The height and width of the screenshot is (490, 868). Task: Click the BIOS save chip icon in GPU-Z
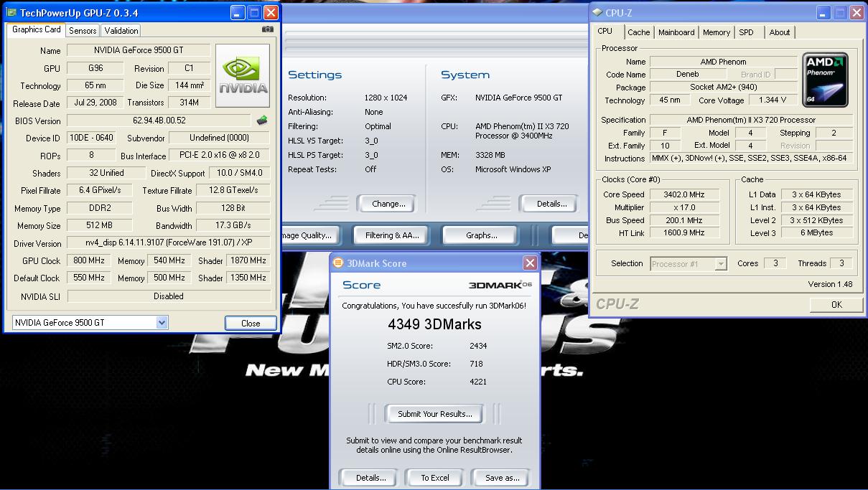[262, 121]
